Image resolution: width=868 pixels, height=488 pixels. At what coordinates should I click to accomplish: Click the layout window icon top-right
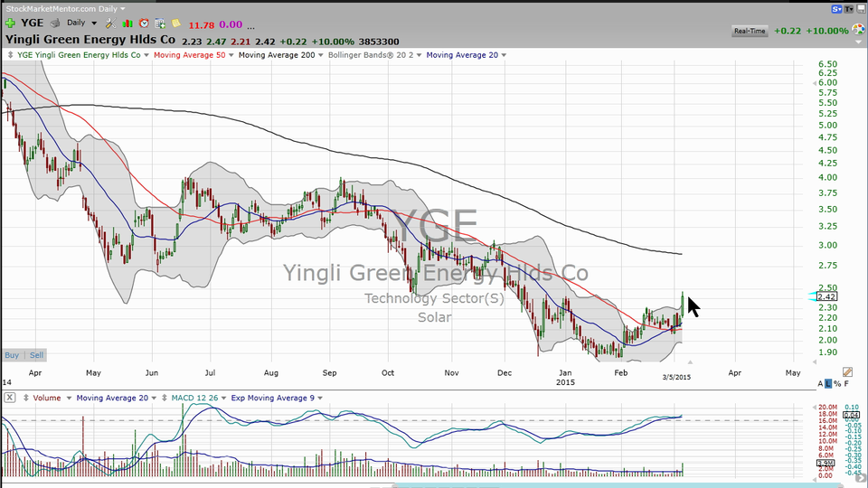[861, 9]
